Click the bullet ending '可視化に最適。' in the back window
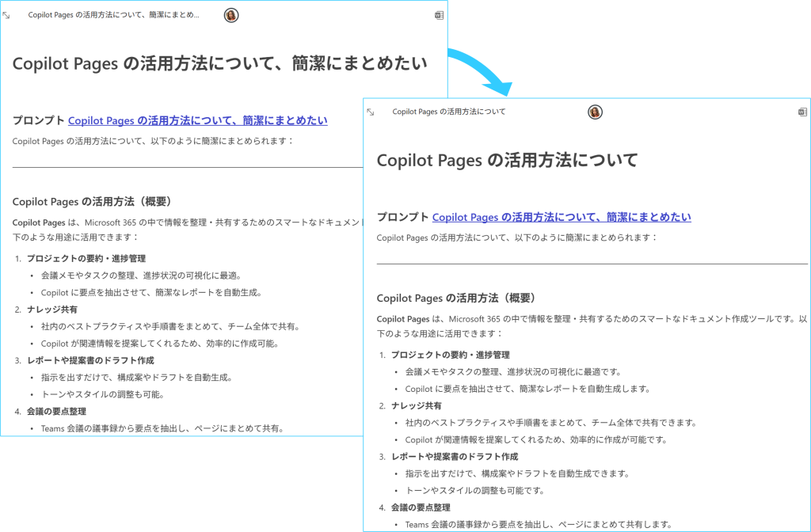 point(141,275)
